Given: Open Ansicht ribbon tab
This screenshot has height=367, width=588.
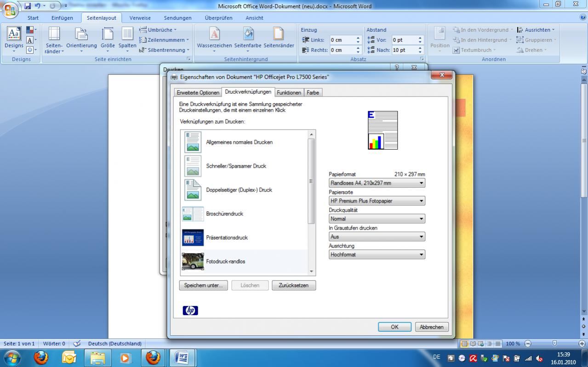Looking at the screenshot, I should coord(254,18).
